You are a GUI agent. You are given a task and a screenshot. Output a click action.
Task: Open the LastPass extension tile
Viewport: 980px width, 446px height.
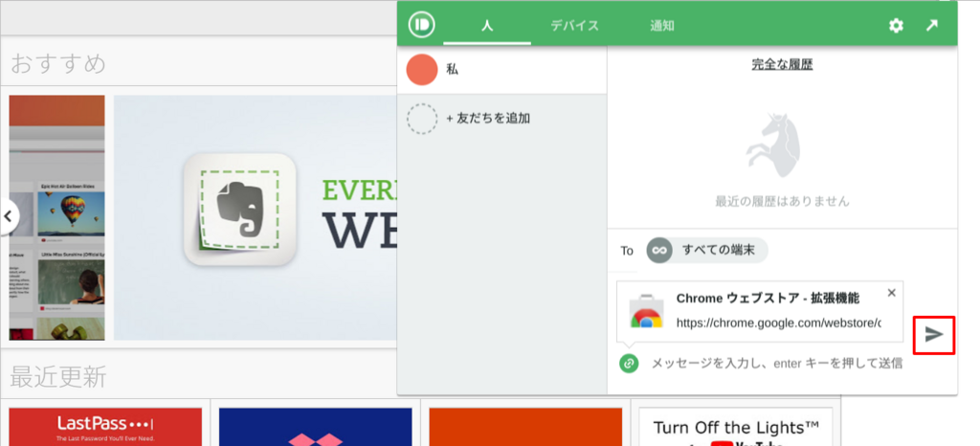(x=105, y=427)
